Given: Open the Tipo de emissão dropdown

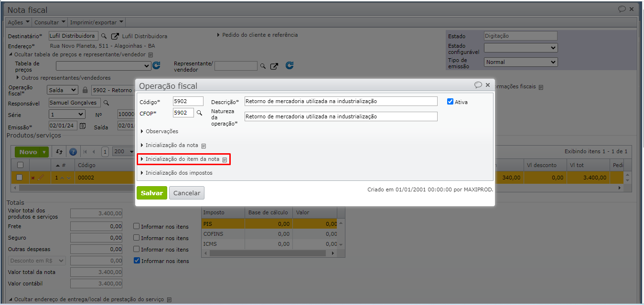Looking at the screenshot, I should 520,62.
